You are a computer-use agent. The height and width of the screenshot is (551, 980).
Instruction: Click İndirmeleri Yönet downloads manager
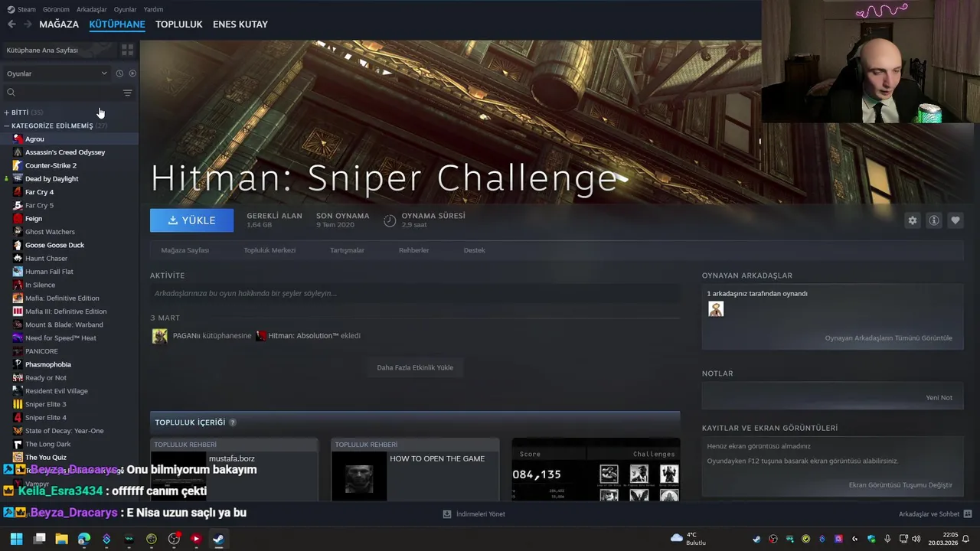(474, 514)
